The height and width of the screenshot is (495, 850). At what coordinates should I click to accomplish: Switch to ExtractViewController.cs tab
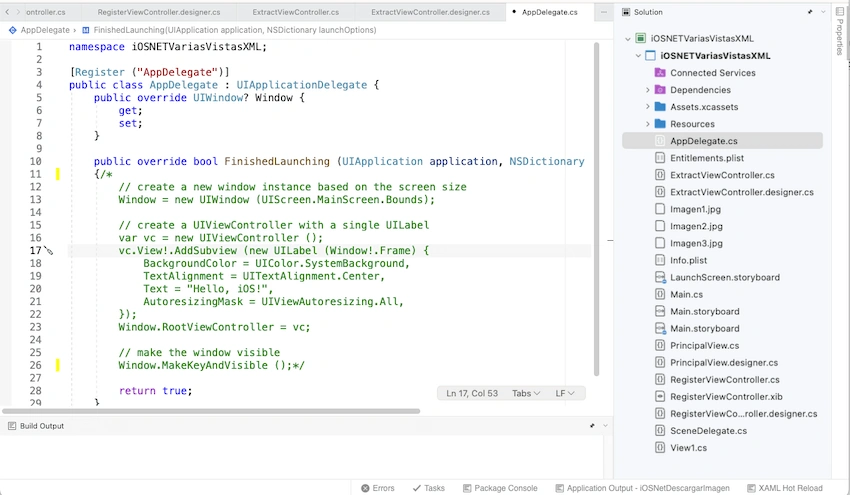click(x=295, y=12)
